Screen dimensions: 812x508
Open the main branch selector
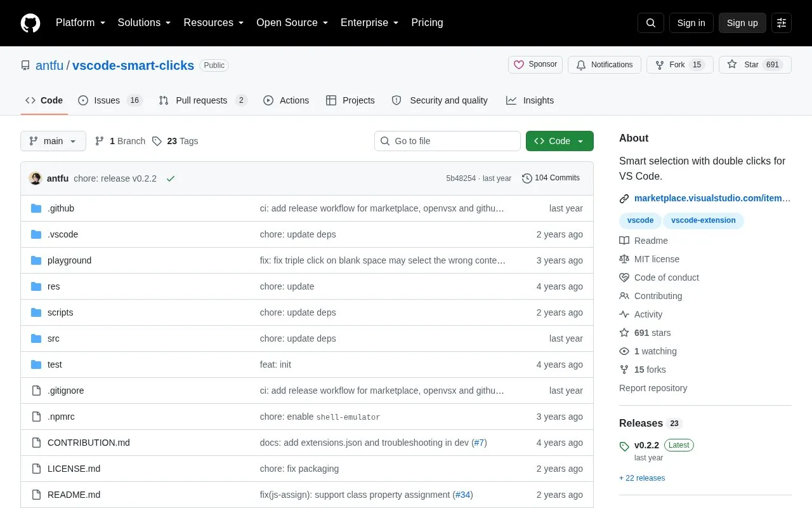[53, 141]
